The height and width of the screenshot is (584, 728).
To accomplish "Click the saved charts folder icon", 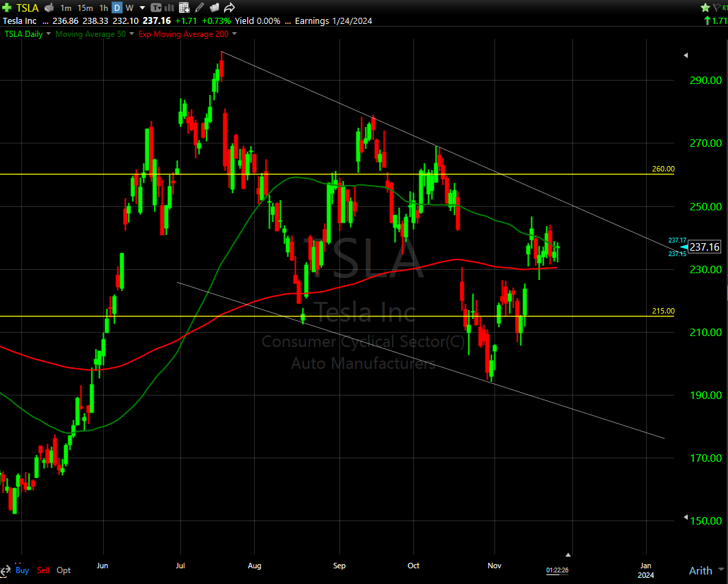I will tap(214, 8).
